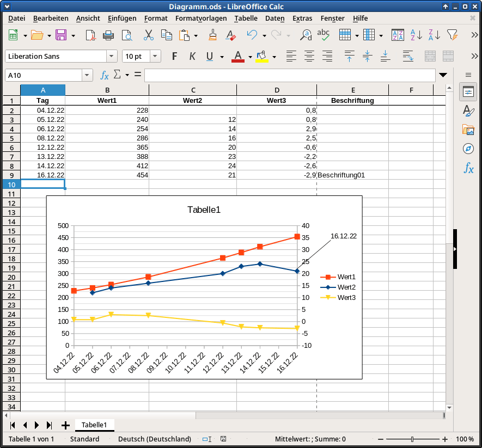
Task: Click the document modified indicator in the status bar
Action: (x=223, y=439)
